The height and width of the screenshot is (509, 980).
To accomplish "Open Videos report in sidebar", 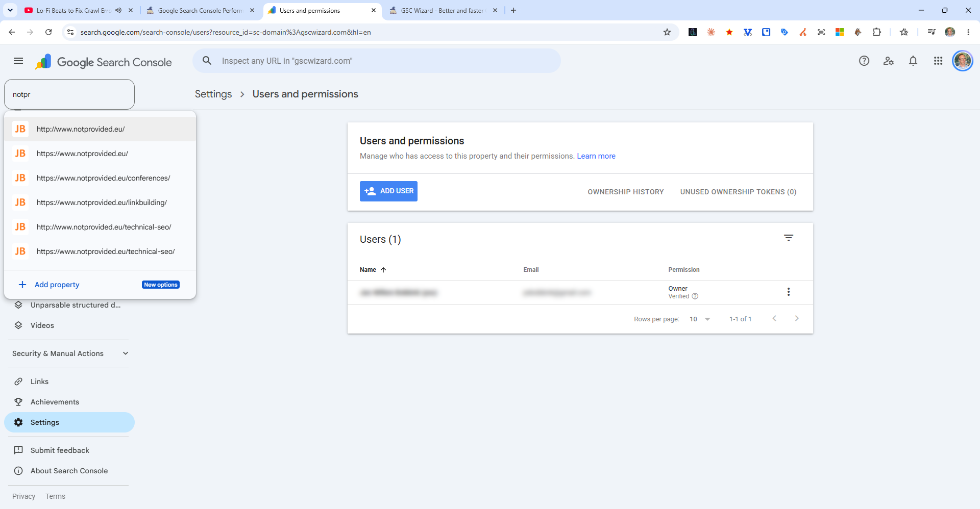I will click(x=69, y=325).
